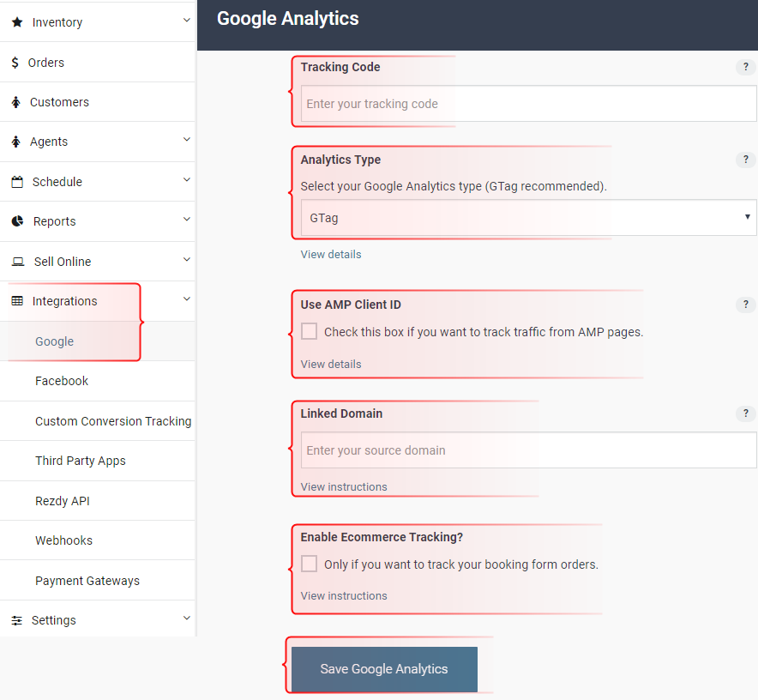Click the laptop icon beside Sell Online

click(x=18, y=262)
